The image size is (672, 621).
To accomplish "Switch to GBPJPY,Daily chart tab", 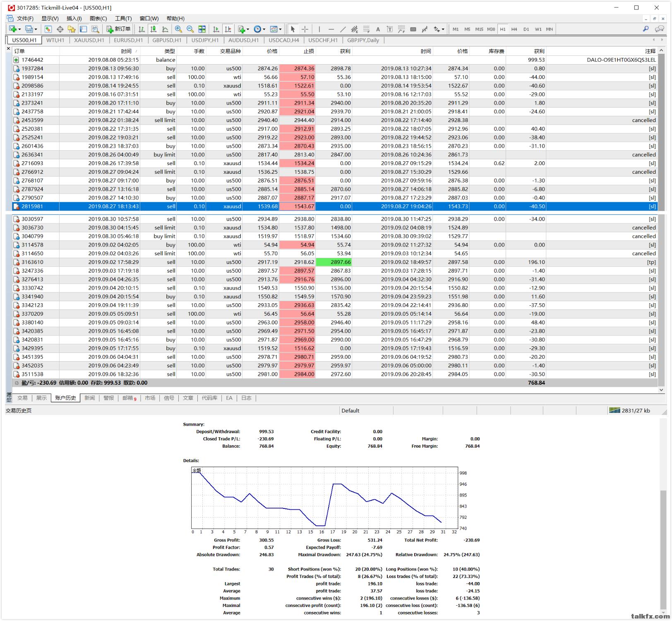I will [363, 40].
